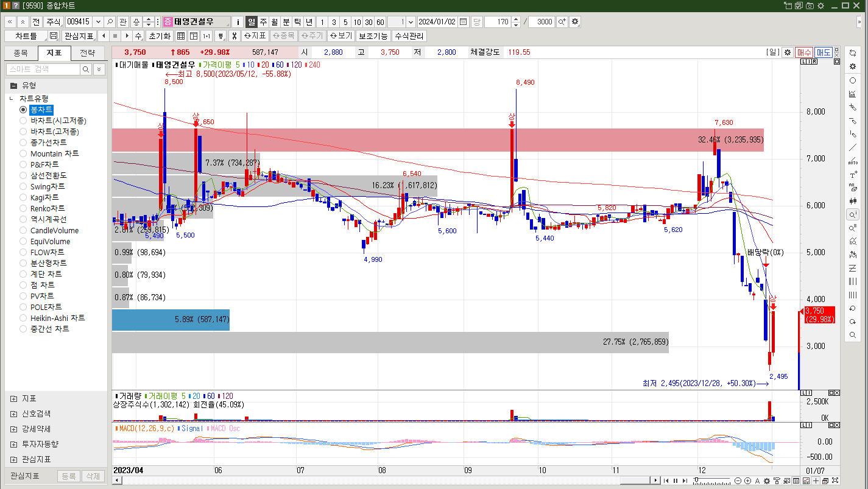This screenshot has width=868, height=489.
Task: Click the bottom magnifier zoom tool
Action: (853, 335)
